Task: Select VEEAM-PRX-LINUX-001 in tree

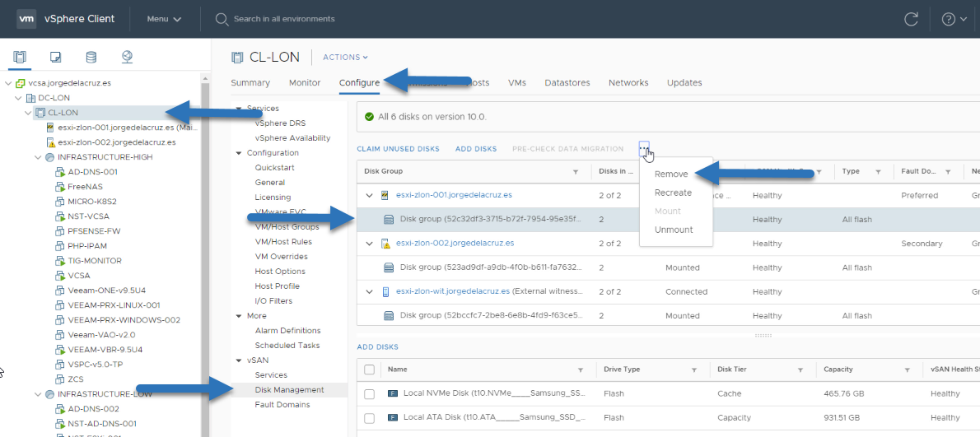Action: coord(114,305)
